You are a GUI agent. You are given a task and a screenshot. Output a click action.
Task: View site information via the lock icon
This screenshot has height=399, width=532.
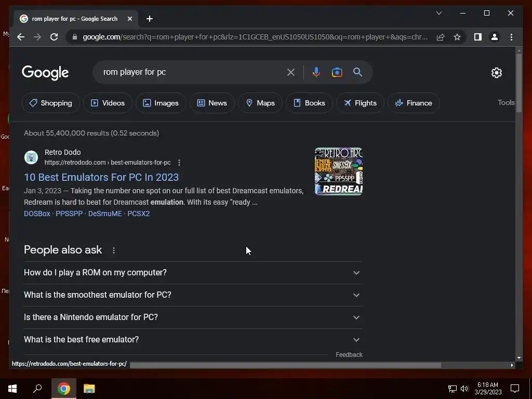[x=75, y=37]
